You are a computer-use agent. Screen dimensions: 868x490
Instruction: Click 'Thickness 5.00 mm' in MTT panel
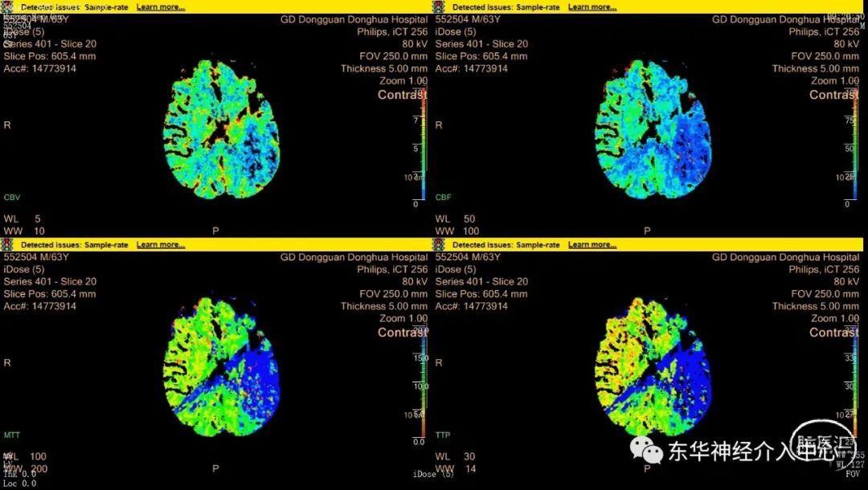(384, 306)
